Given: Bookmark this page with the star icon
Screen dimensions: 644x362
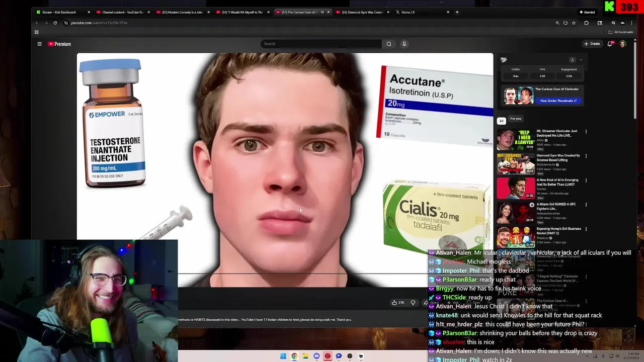Looking at the screenshot, I should click(574, 23).
